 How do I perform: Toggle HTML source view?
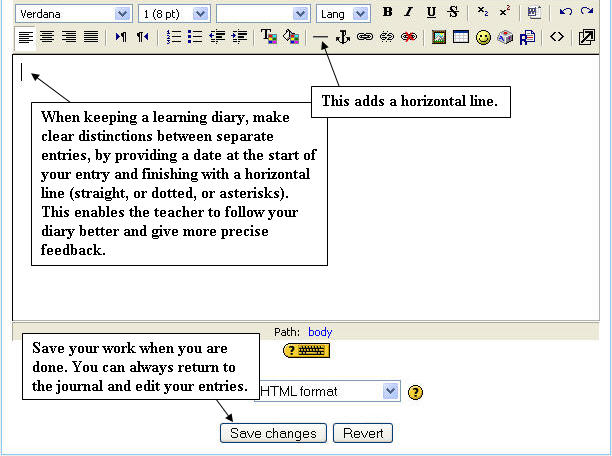(x=557, y=37)
